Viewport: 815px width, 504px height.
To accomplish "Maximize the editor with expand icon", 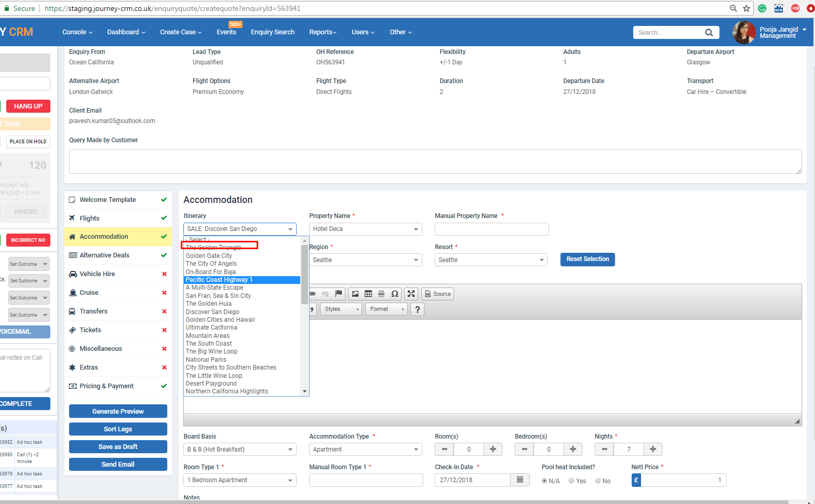I will pos(411,294).
